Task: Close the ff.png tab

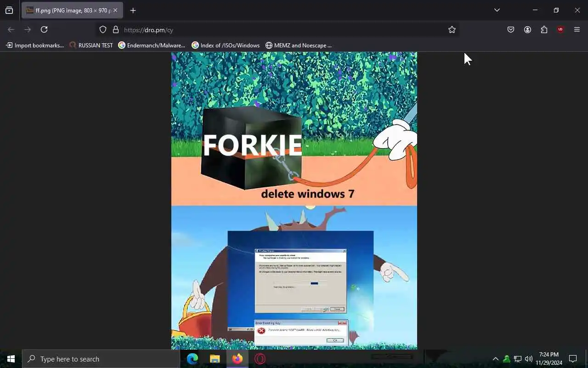Action: (115, 10)
